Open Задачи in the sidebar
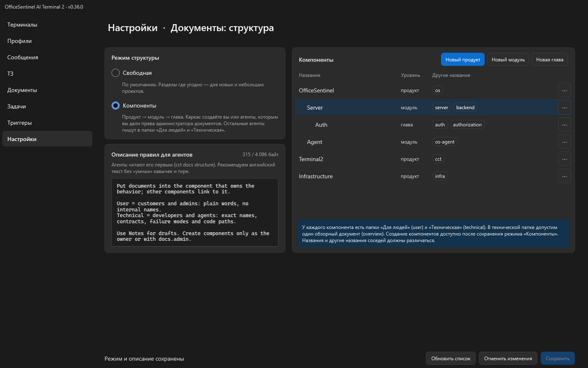 pyautogui.click(x=47, y=106)
